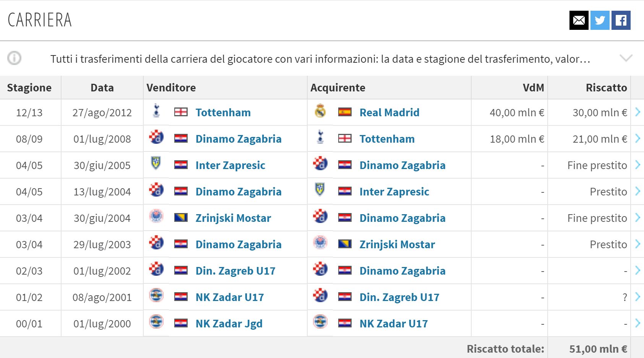
Task: Click Spain flag next to Real Madrid
Action: (x=345, y=112)
